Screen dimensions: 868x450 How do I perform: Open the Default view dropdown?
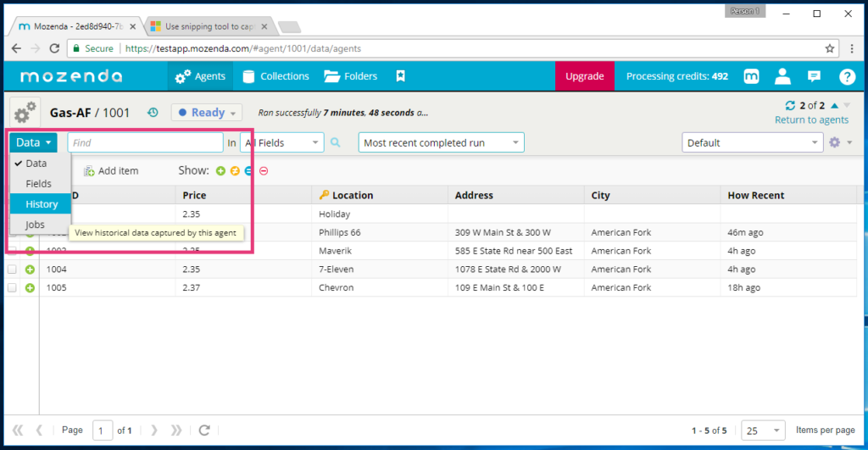click(752, 143)
